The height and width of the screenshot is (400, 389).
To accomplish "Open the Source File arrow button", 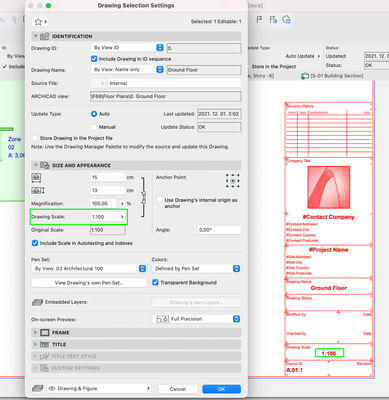I will click(x=98, y=83).
